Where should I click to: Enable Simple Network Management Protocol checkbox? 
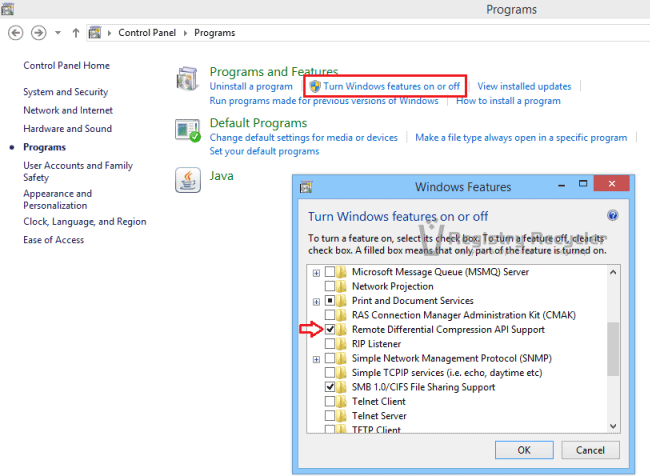(x=330, y=358)
